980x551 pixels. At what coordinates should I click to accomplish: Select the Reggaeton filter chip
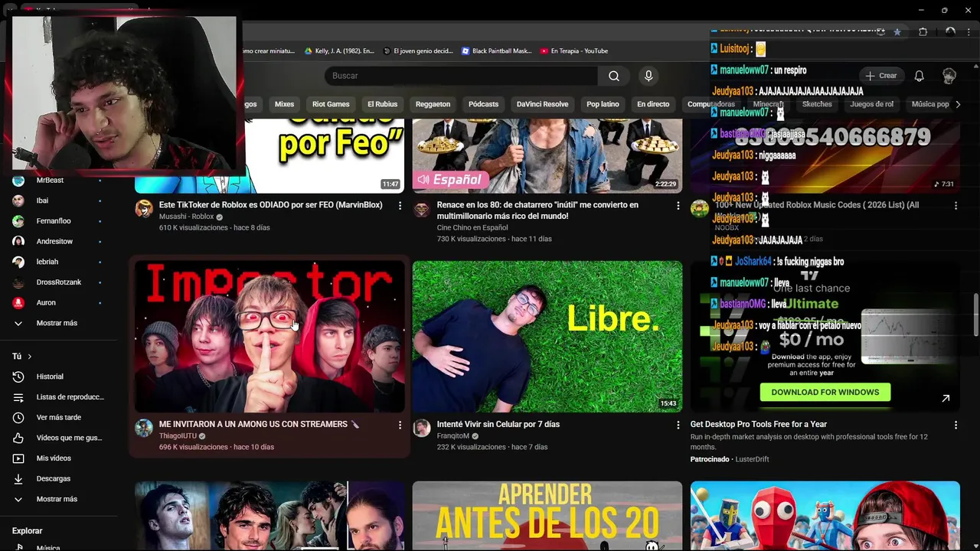pos(433,104)
